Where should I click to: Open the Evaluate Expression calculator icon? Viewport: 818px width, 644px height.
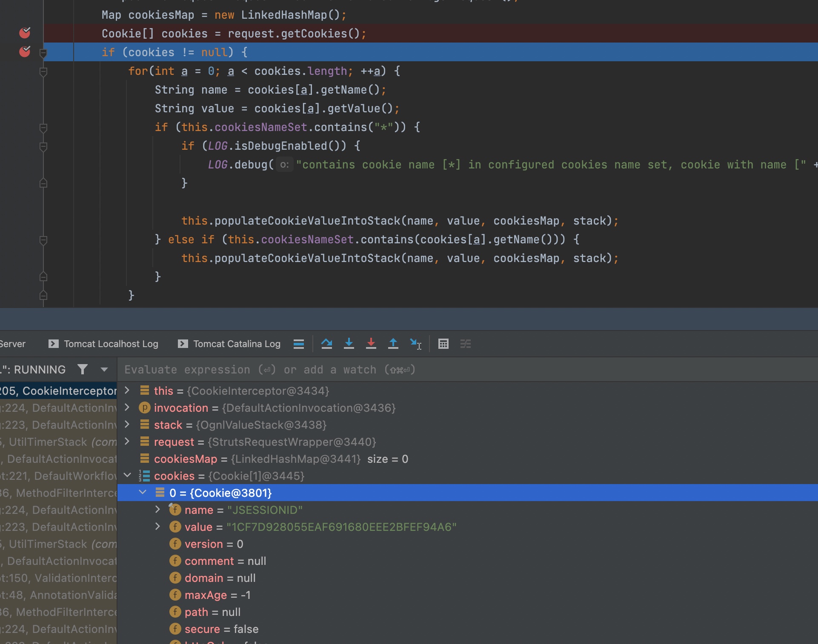click(443, 344)
